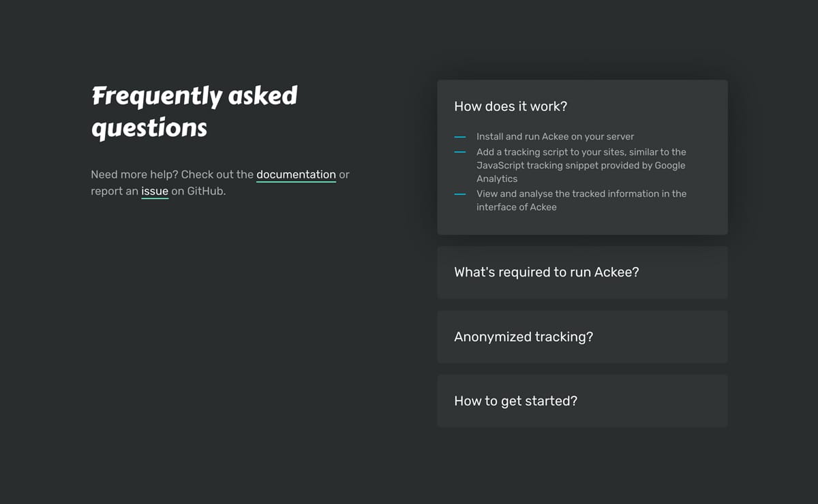Viewport: 818px width, 504px height.
Task: Expand the "What's required to run Ackee?" question
Action: 582,272
